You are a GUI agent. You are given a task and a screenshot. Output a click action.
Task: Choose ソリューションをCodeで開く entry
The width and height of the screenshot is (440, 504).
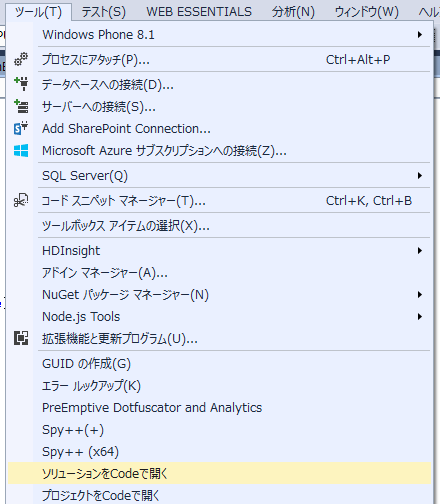(x=219, y=473)
